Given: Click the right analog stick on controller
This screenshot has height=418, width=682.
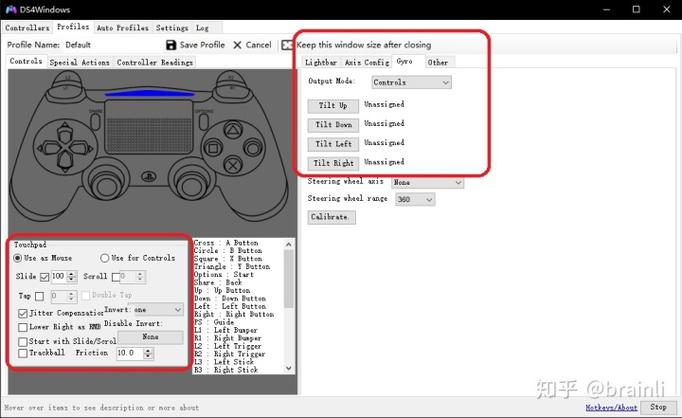Looking at the screenshot, I should [191, 184].
